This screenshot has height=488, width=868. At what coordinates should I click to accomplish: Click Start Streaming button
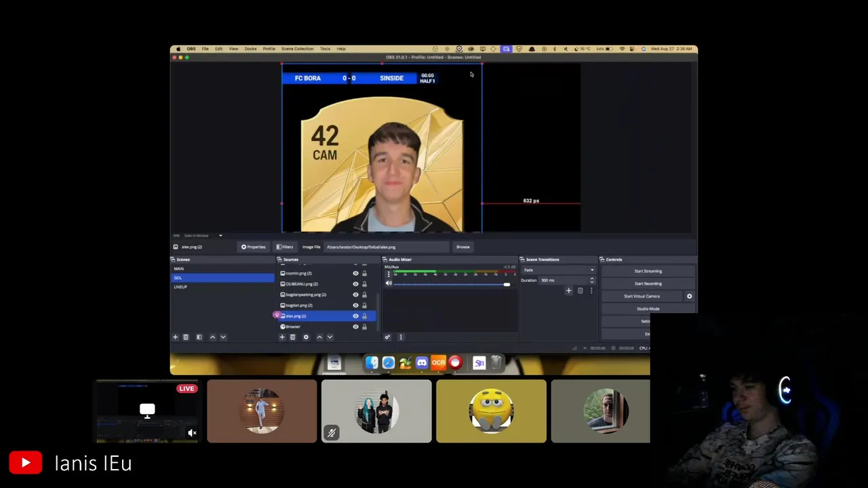coord(648,271)
